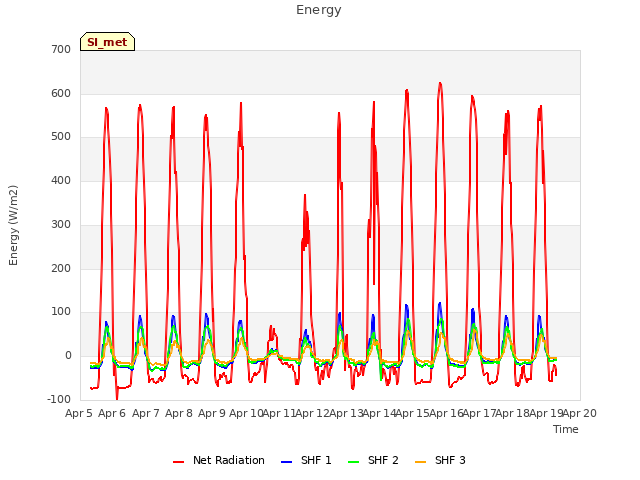Click the Apr 7 tick label
The image size is (640, 480).
tap(146, 413)
